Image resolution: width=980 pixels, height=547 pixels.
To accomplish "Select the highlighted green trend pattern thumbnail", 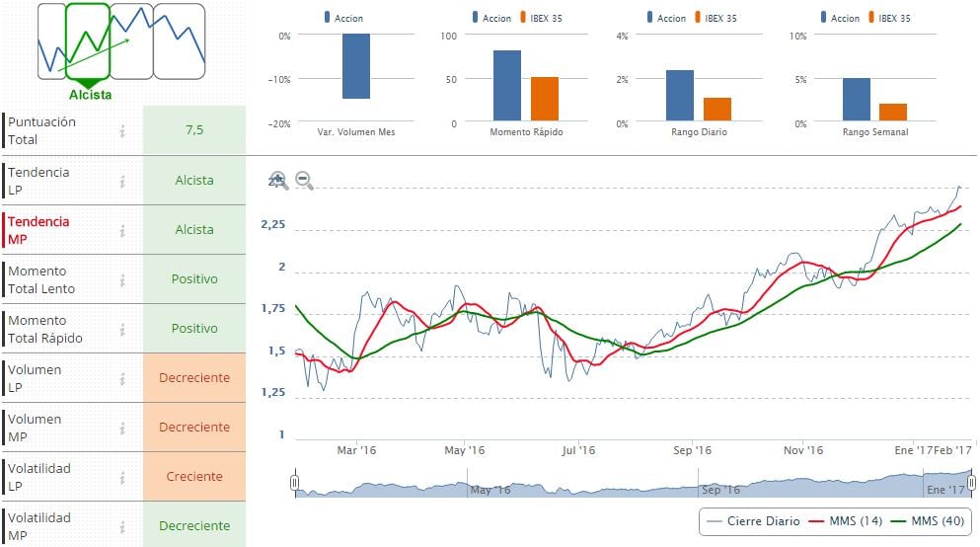I will pyautogui.click(x=88, y=41).
